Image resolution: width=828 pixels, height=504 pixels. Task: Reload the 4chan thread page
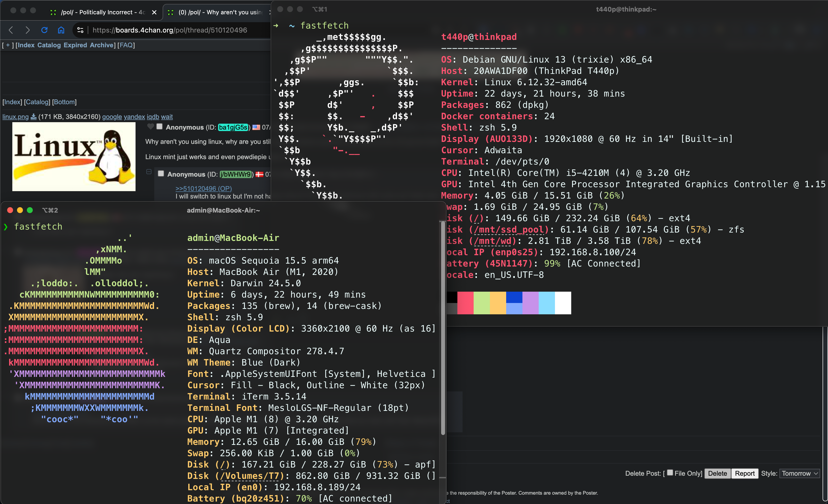[x=44, y=30]
